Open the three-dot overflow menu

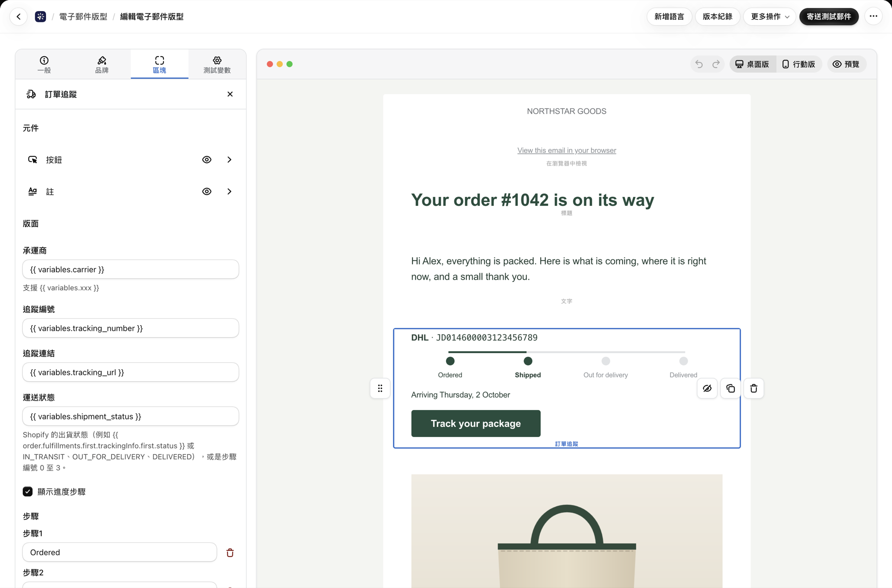[x=873, y=17]
